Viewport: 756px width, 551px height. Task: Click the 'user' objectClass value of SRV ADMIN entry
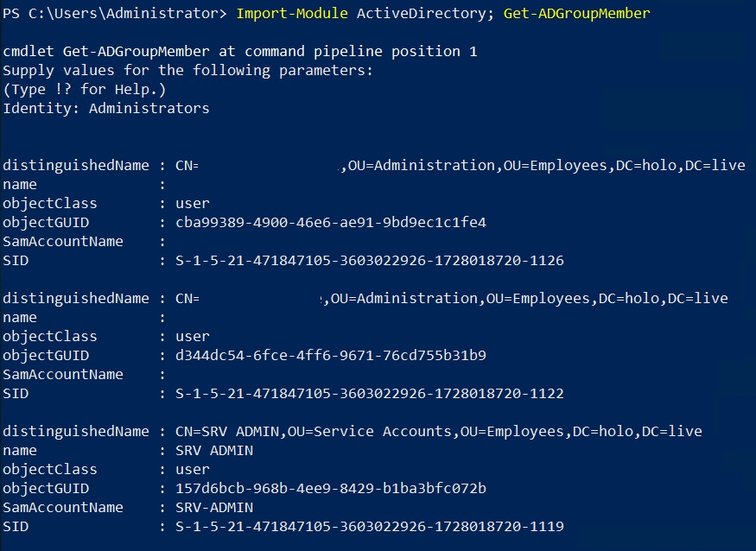point(192,470)
